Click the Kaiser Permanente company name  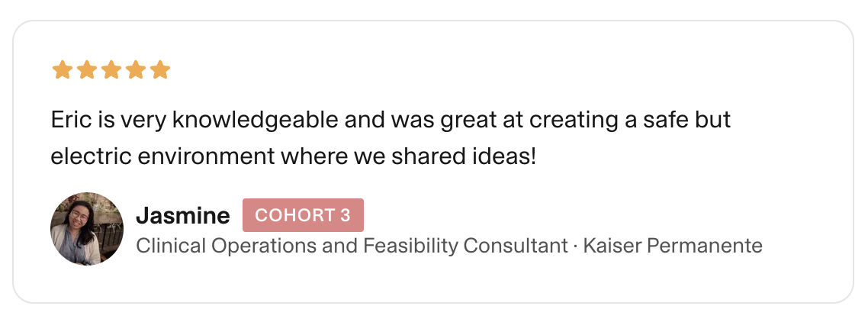tap(672, 246)
